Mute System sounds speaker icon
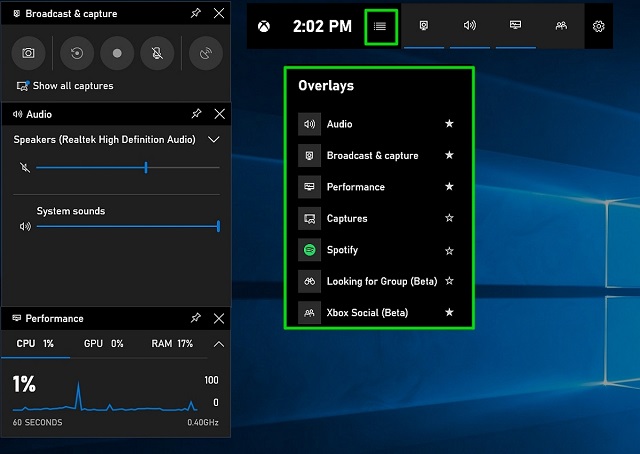Viewport: 640px width, 454px height. coord(25,226)
